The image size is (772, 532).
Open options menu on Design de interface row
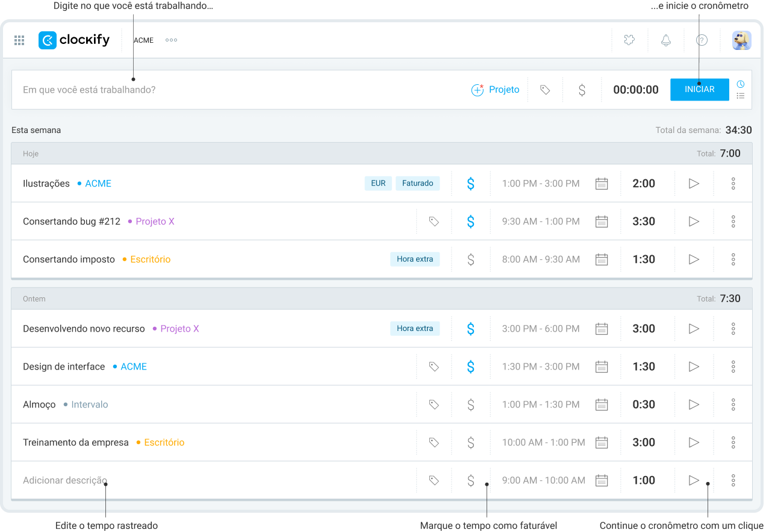click(x=733, y=366)
